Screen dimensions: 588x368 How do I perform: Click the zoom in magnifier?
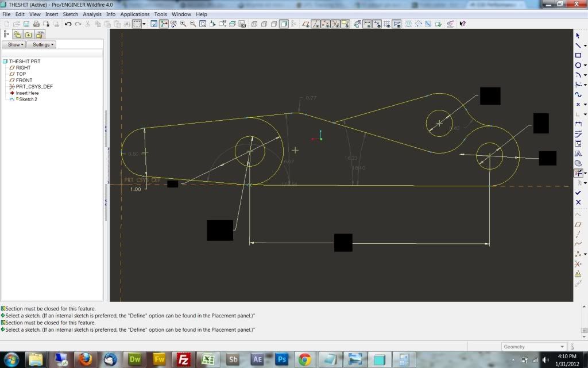[x=183, y=24]
